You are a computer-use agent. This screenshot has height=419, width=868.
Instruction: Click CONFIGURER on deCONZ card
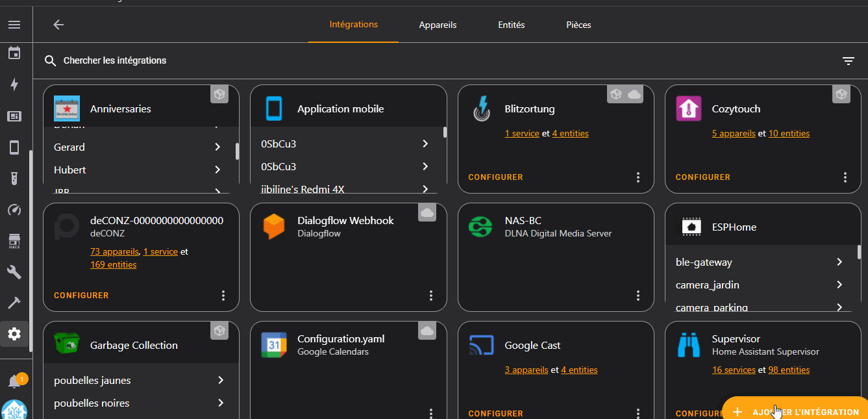pos(81,296)
